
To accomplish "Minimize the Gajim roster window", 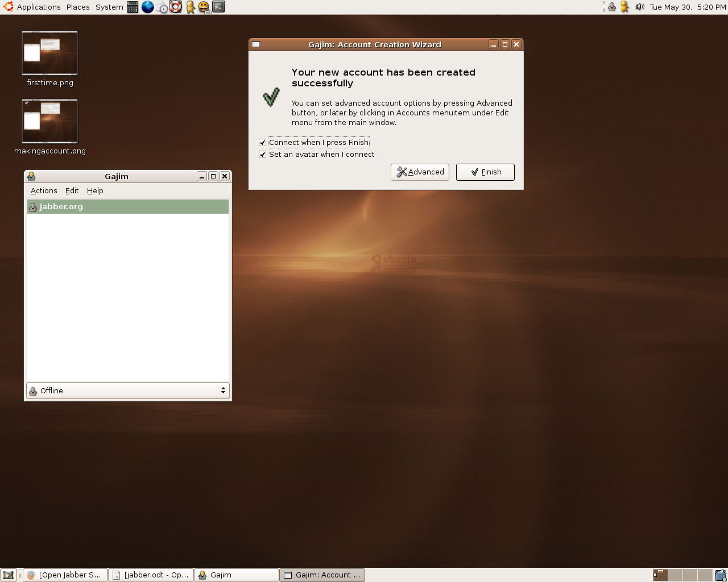I will (202, 176).
